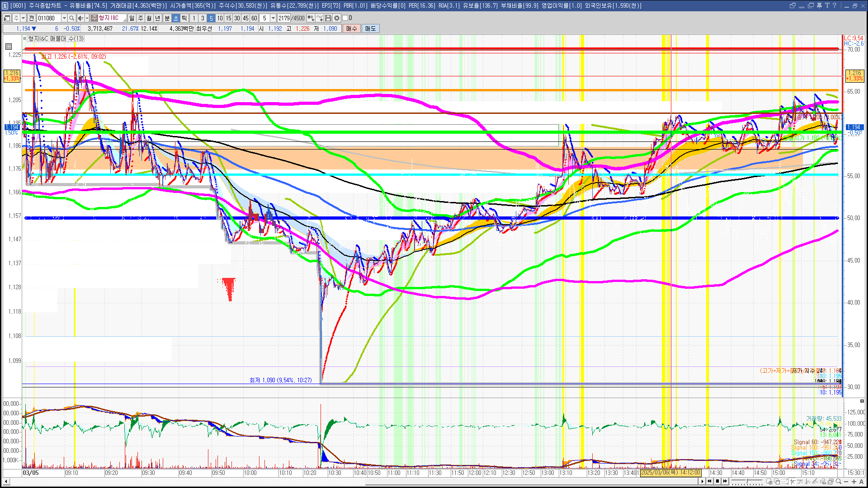Click the stock search magnifier icon
The width and height of the screenshot is (868, 488).
coord(71,18)
